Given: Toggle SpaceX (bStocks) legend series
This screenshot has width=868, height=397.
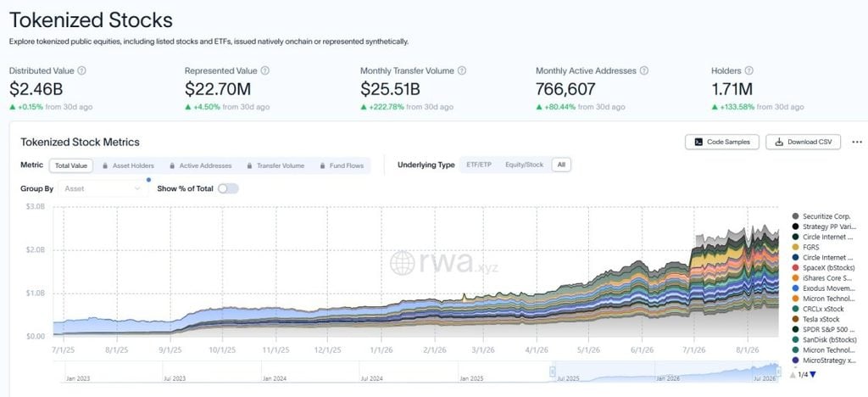Looking at the screenshot, I should (823, 268).
